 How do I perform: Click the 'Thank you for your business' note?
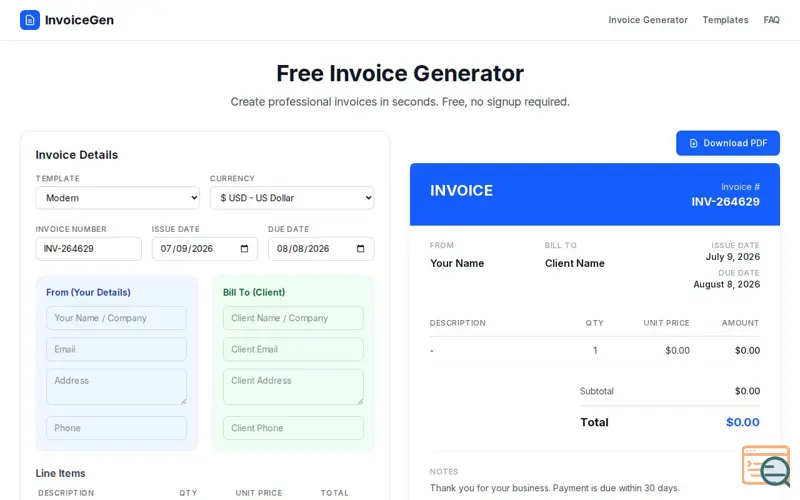point(555,488)
